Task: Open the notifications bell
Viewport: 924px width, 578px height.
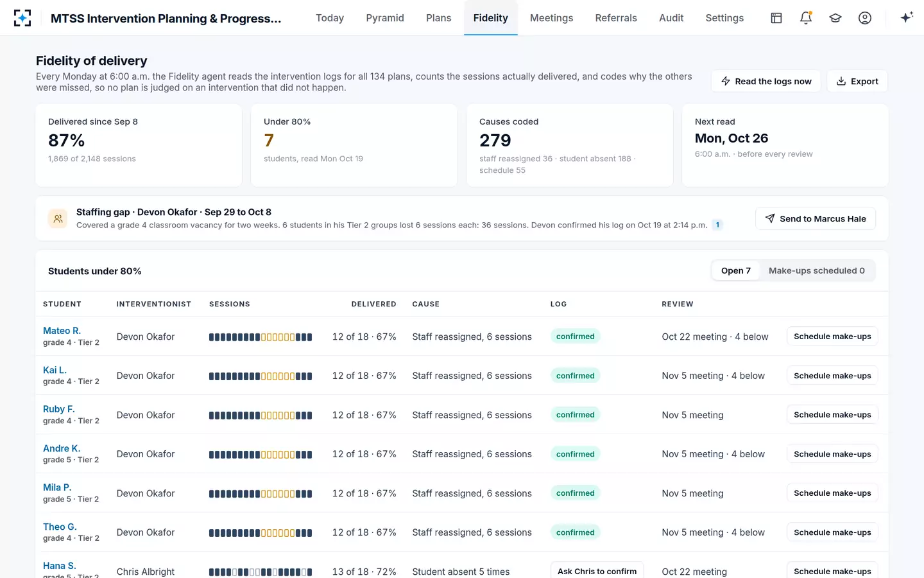Action: point(806,18)
